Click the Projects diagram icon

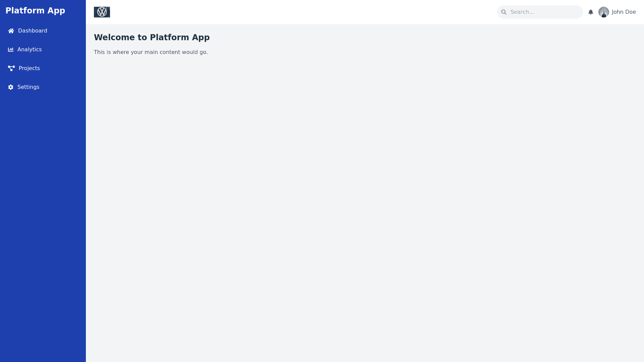(x=11, y=68)
